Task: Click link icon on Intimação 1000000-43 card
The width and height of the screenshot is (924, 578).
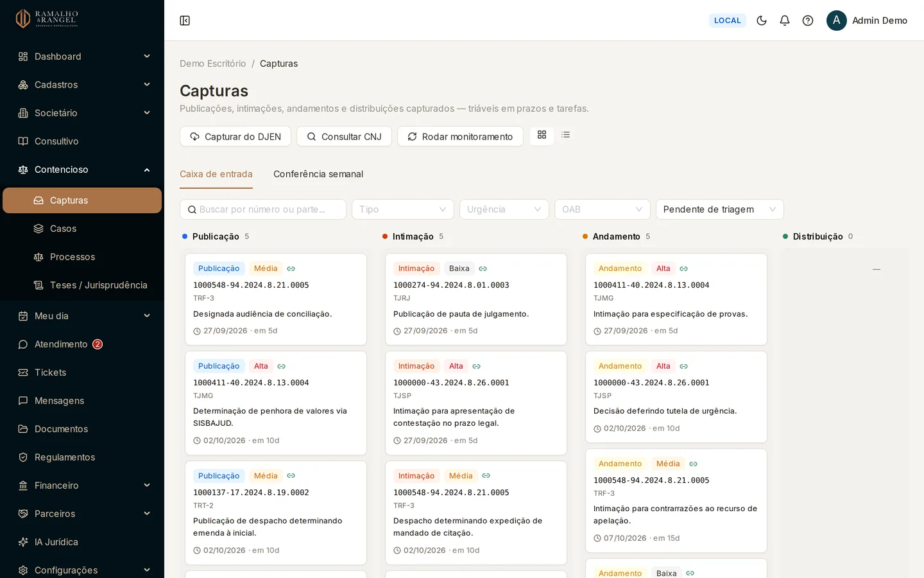Action: pos(476,366)
